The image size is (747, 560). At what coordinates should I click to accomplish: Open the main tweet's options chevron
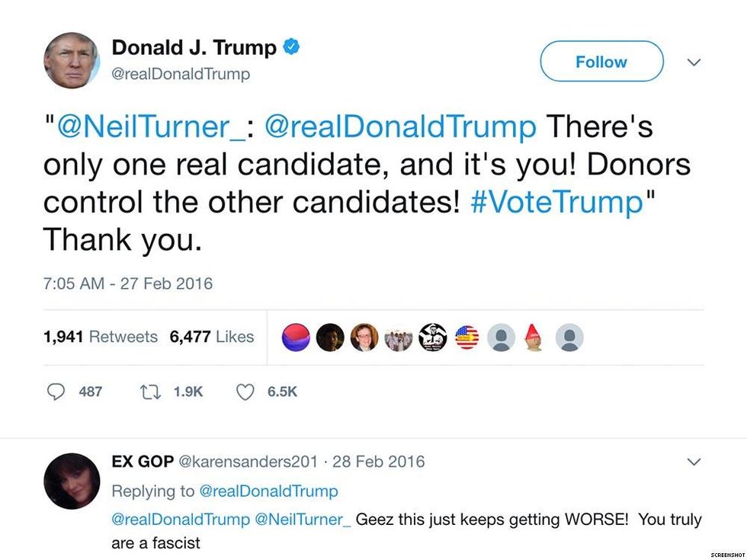pos(694,62)
